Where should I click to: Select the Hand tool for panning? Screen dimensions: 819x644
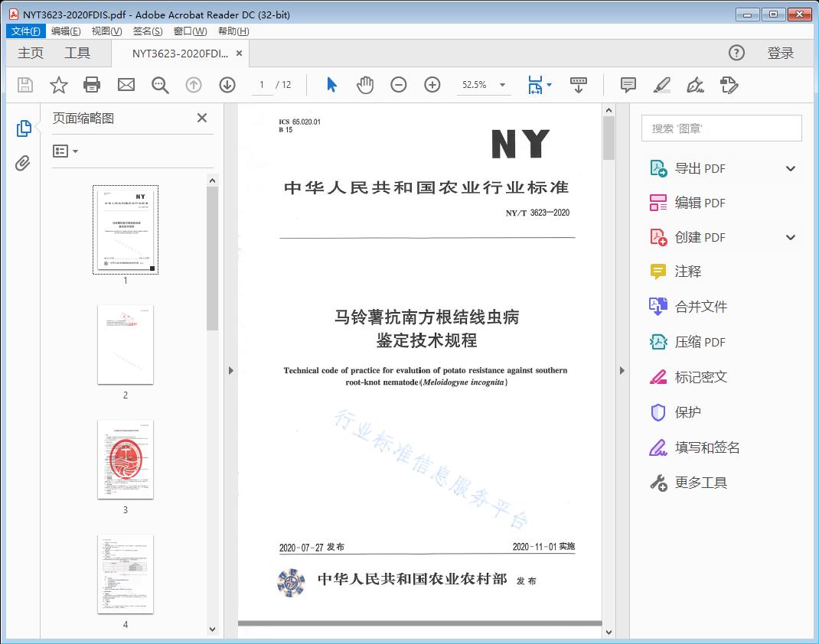point(365,85)
